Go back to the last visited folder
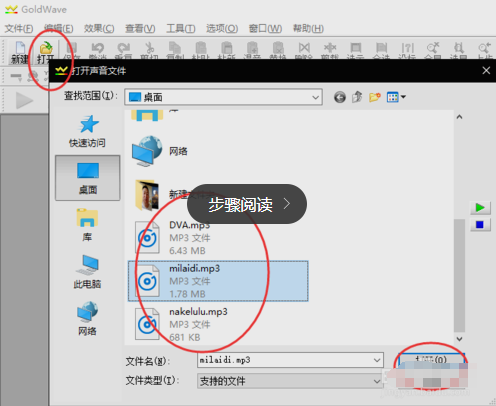 (x=340, y=97)
